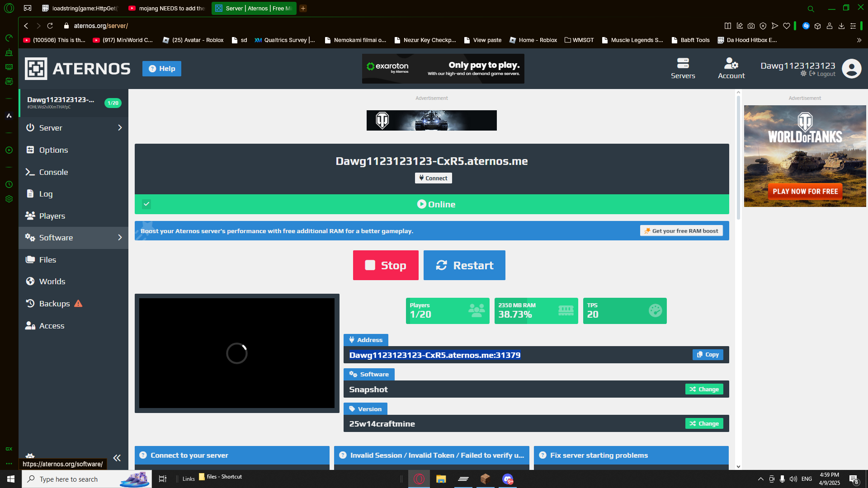Open the WMSGT bookmarks folder
Viewport: 868px width, 488px height.
coord(579,40)
